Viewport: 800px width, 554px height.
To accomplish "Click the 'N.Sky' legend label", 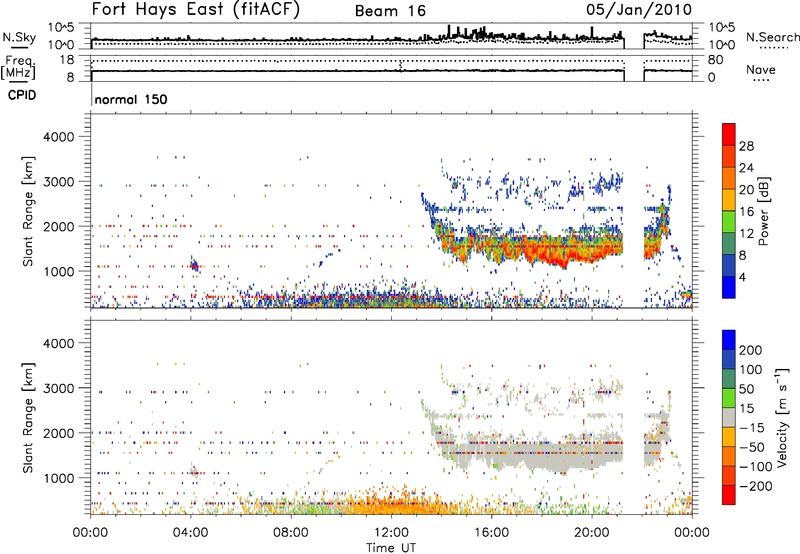I will click(x=19, y=37).
